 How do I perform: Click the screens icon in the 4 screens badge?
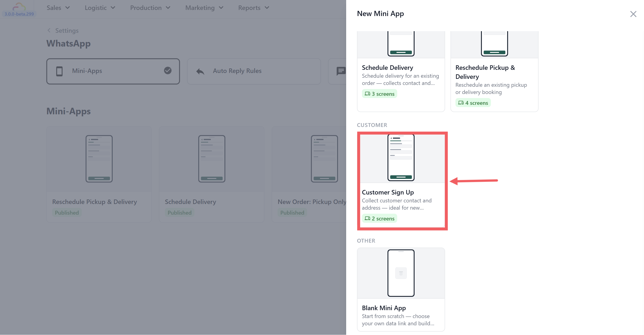click(x=461, y=103)
